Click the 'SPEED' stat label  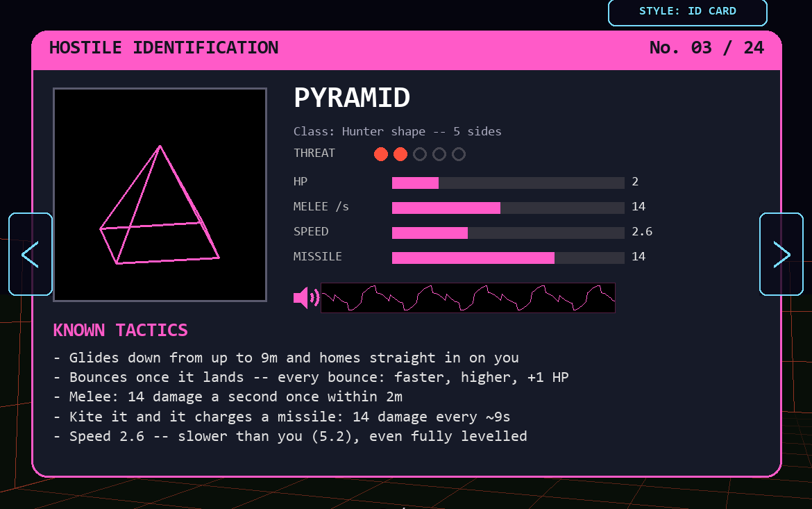pos(311,232)
